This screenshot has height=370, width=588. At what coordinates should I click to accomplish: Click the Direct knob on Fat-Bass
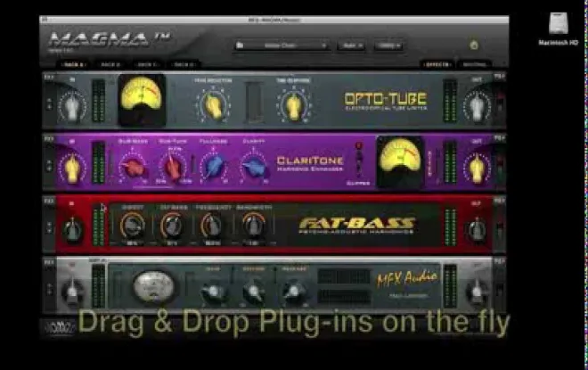(133, 226)
